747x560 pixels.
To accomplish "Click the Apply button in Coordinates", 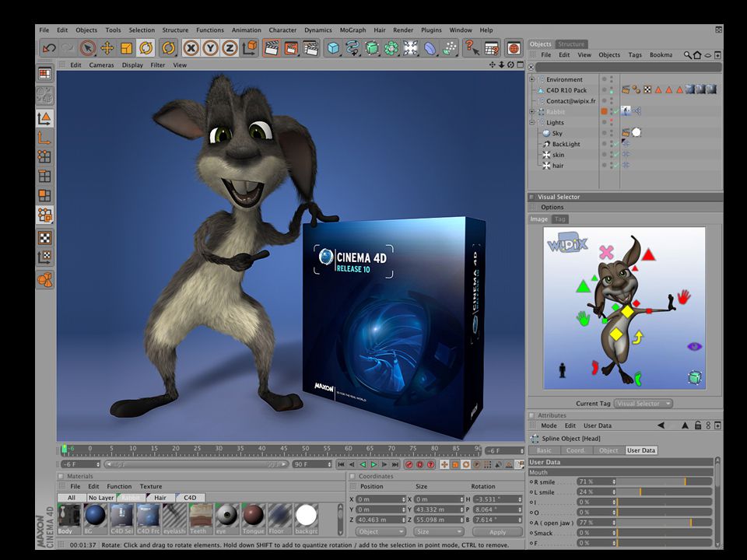I will 497,532.
